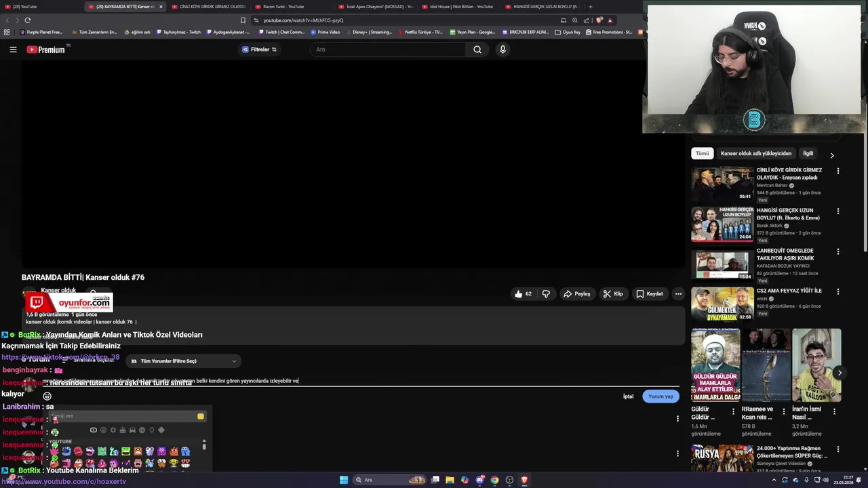Open the 'Tayfunyılmaz - Twitch' bookmark
The height and width of the screenshot is (488, 868).
point(177,32)
